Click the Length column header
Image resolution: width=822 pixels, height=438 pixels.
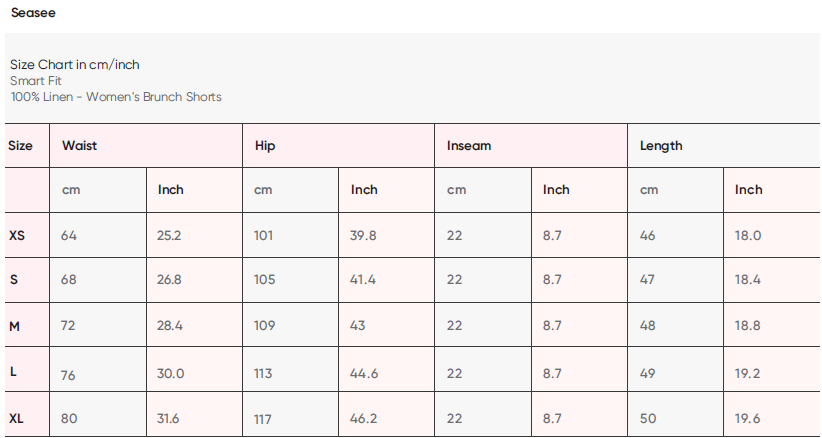[661, 146]
